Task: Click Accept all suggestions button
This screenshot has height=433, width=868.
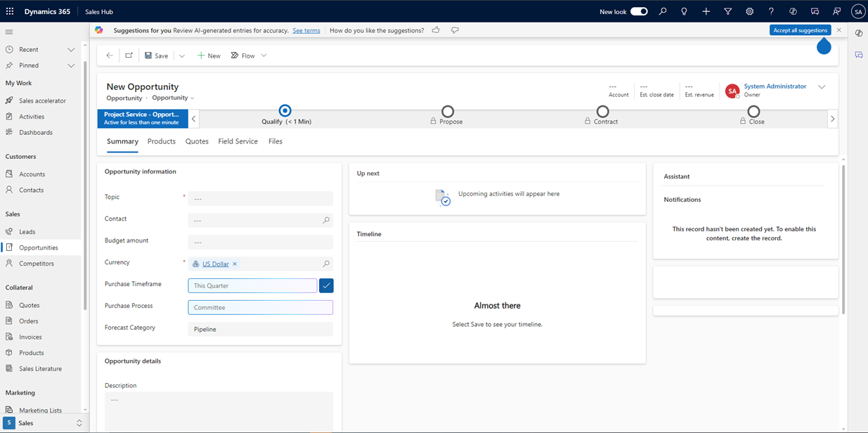Action: pos(801,30)
